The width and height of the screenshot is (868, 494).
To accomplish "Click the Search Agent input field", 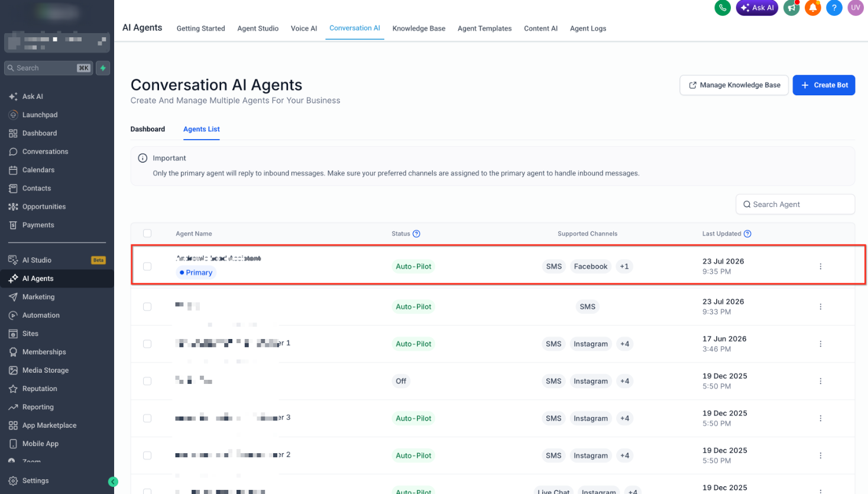I will pyautogui.click(x=795, y=204).
